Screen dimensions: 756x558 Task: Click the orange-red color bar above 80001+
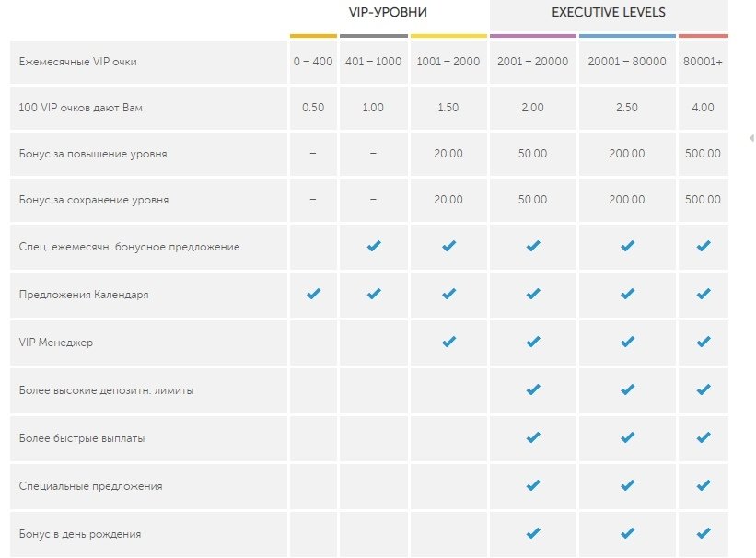tap(704, 36)
